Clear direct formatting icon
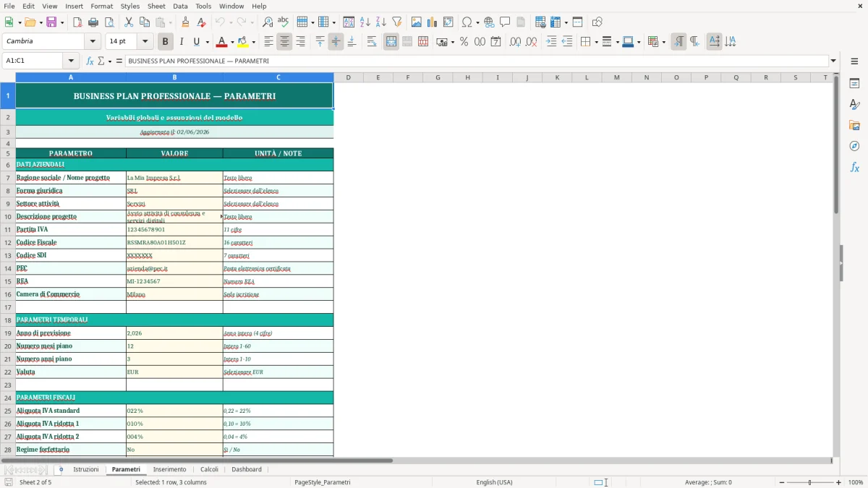Viewport: 868px width, 488px height. point(202,22)
